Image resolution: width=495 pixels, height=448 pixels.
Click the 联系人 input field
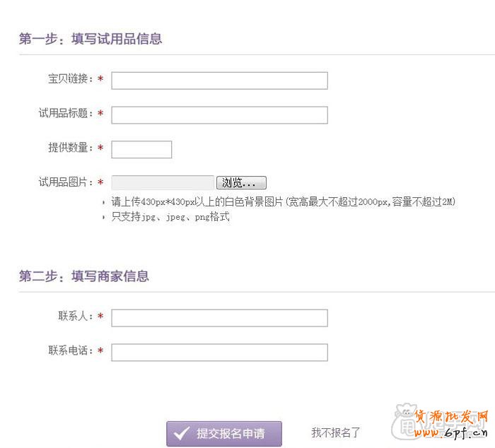point(219,318)
